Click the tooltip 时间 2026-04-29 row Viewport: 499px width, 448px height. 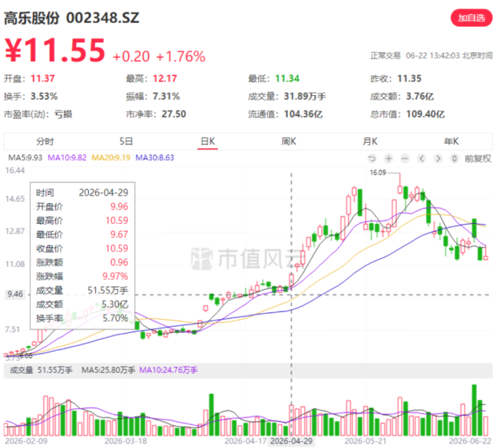pyautogui.click(x=82, y=193)
